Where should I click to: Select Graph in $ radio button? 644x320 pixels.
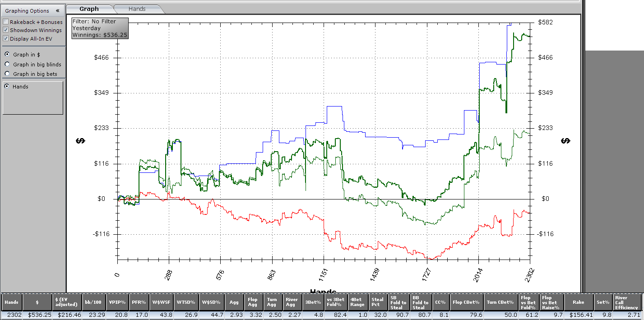(7, 55)
